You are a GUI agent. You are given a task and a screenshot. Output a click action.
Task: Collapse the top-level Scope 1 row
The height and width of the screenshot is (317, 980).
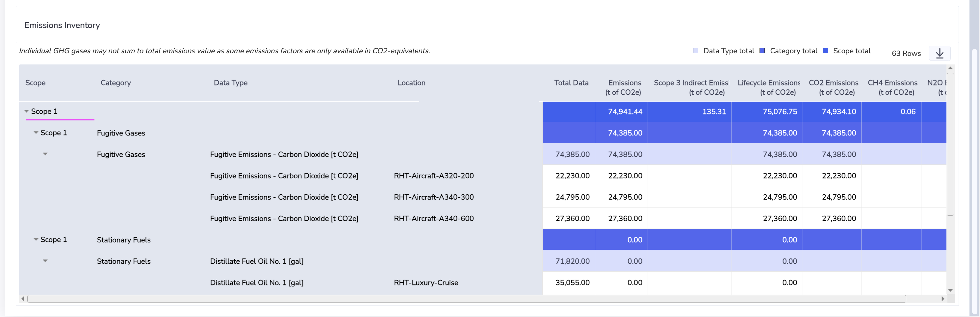point(27,111)
